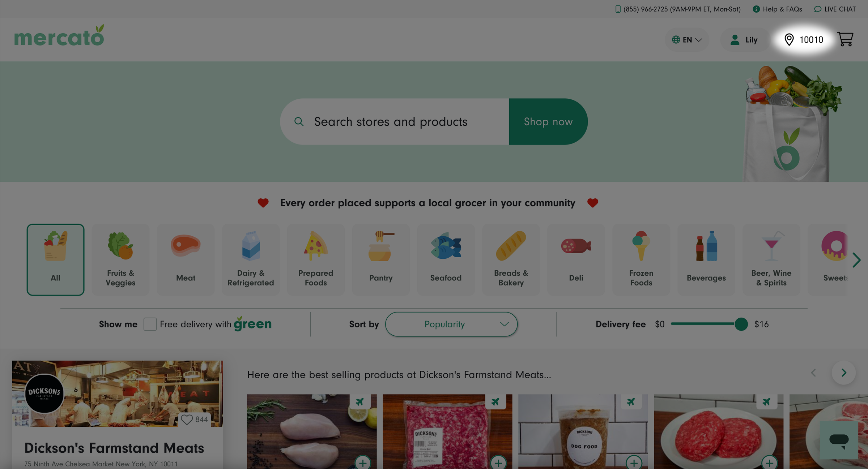Viewport: 868px width, 469px height.
Task: Select the Seafood category
Action: pyautogui.click(x=446, y=259)
